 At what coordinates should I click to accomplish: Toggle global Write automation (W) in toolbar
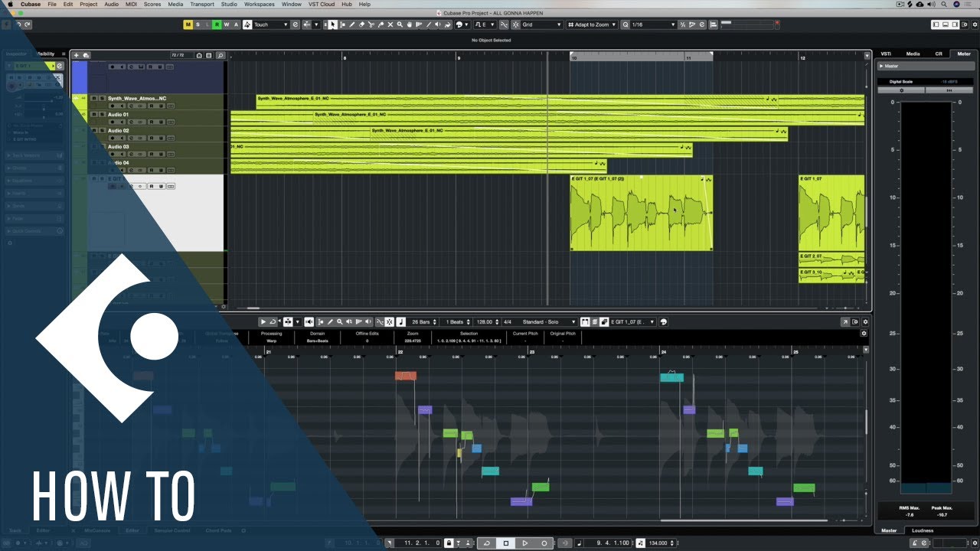click(x=227, y=24)
